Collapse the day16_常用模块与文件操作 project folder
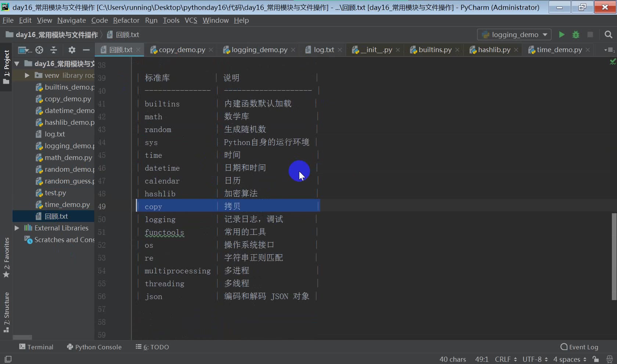This screenshot has height=364, width=617. click(x=16, y=63)
